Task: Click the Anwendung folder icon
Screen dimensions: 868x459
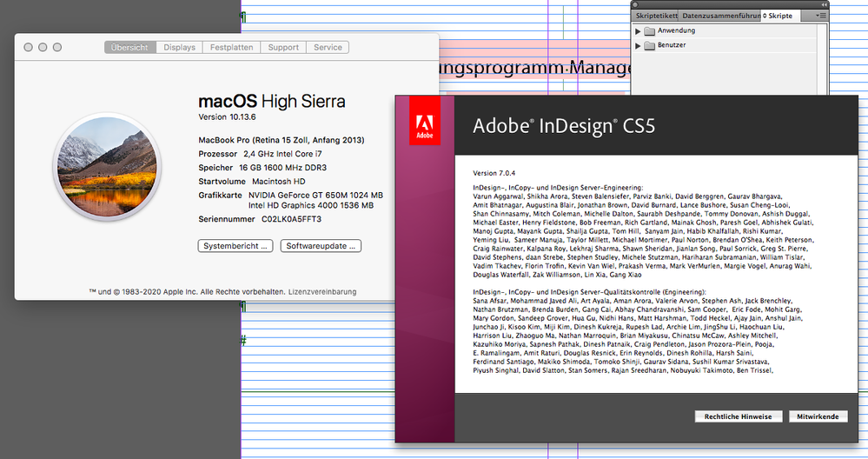Action: tap(649, 31)
